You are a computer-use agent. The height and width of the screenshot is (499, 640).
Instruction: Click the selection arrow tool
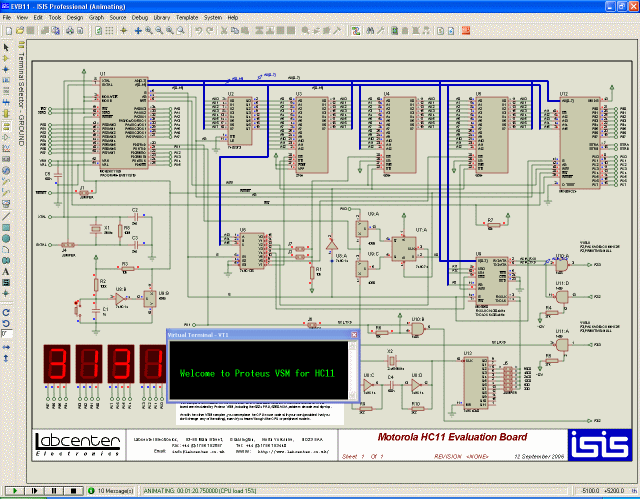pyautogui.click(x=6, y=47)
